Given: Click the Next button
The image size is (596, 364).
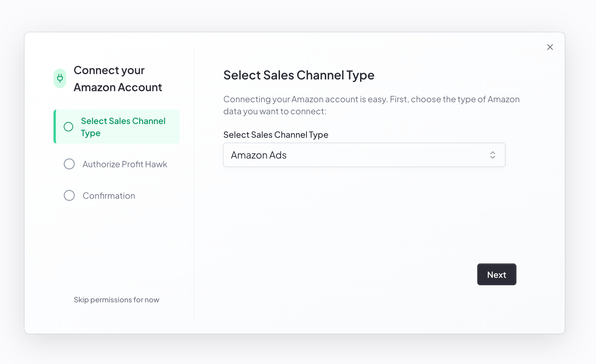Looking at the screenshot, I should point(496,275).
